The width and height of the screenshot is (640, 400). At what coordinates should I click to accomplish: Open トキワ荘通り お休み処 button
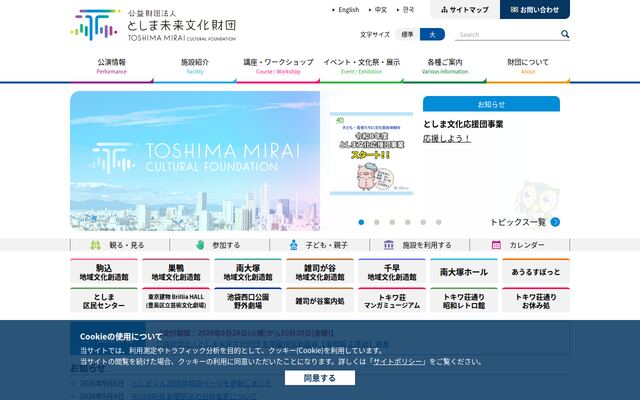[536, 300]
